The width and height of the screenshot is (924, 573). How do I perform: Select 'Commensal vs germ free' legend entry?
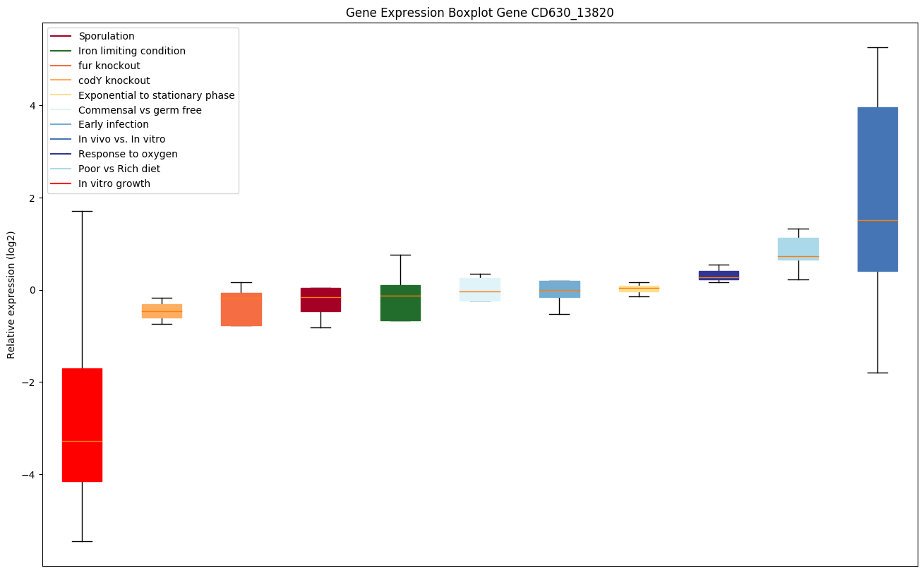tap(140, 110)
